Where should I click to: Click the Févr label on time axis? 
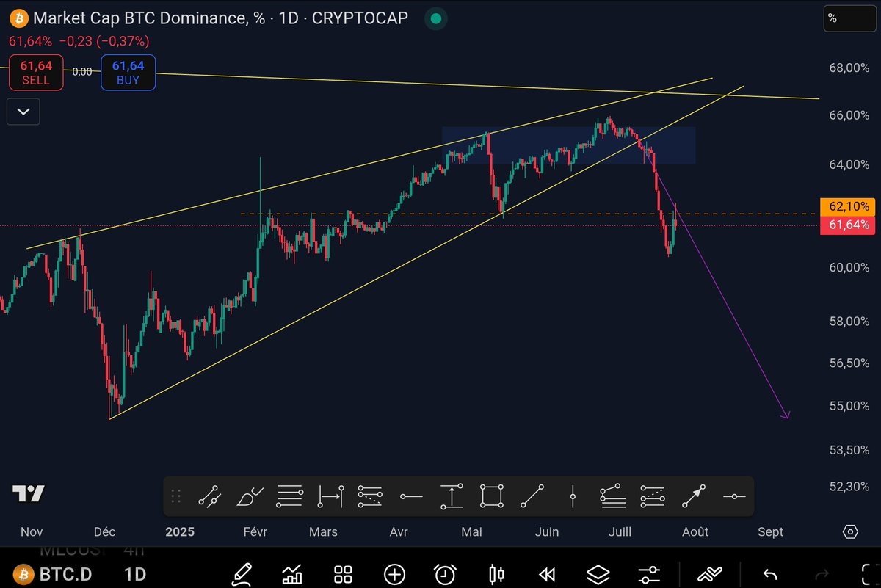254,531
